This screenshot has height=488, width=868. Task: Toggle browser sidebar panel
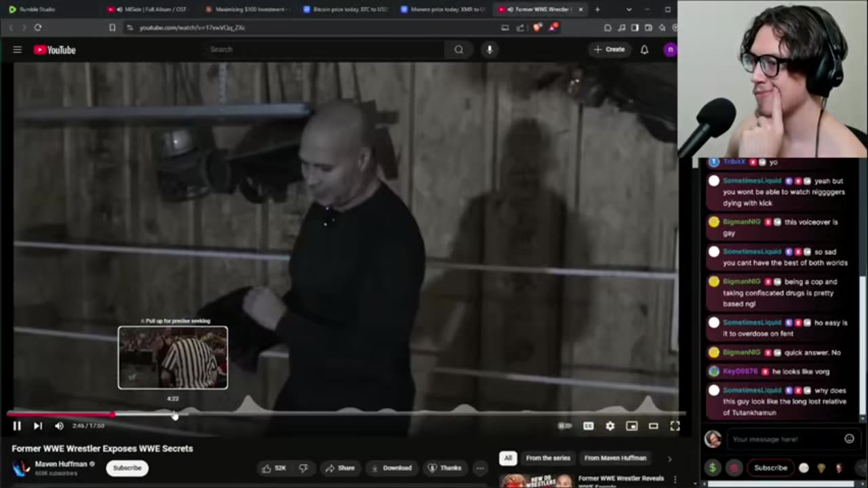tap(635, 28)
